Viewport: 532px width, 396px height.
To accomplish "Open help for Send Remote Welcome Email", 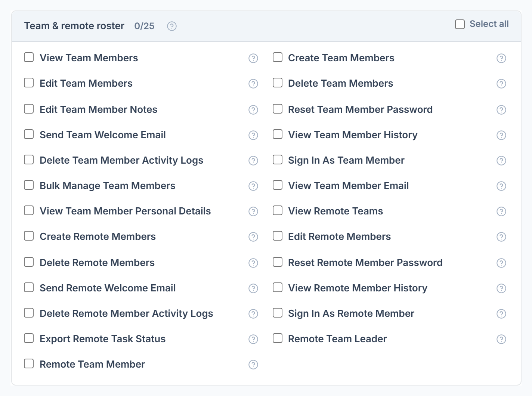I will [x=253, y=288].
